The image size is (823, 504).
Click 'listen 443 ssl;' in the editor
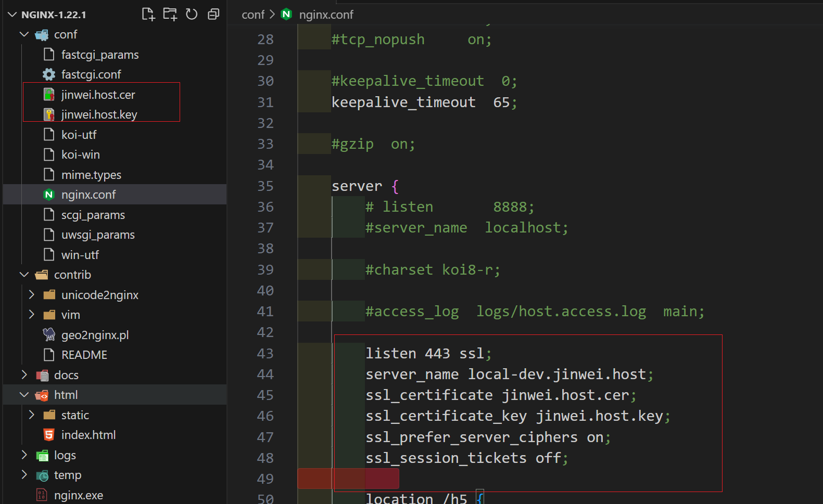[428, 354]
